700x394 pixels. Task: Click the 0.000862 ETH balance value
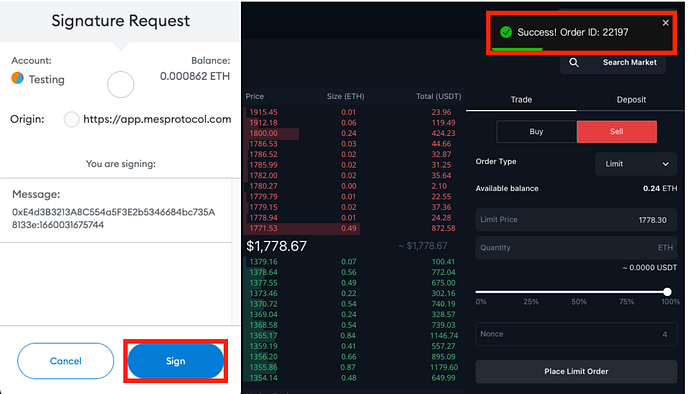[x=195, y=76]
